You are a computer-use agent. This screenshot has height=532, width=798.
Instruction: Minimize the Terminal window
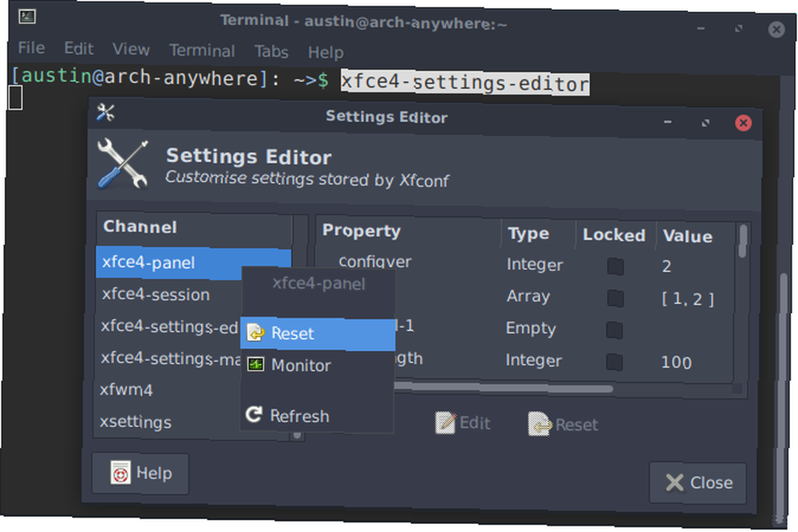[701, 29]
